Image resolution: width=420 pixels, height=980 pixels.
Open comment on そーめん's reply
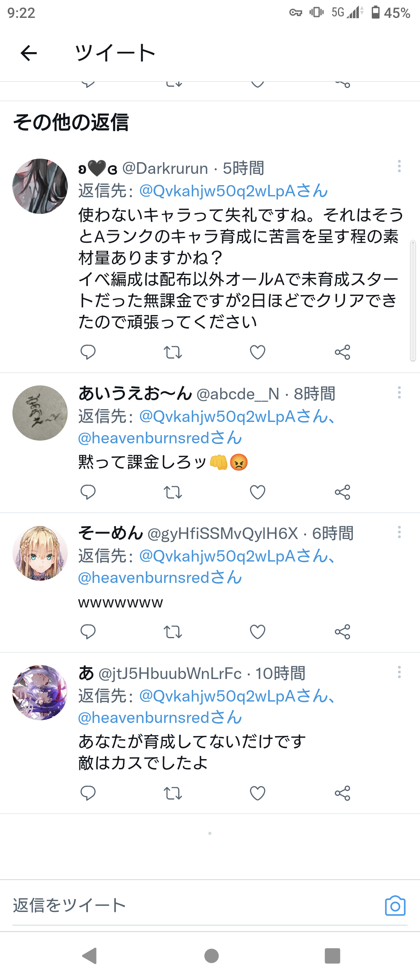[x=88, y=632]
